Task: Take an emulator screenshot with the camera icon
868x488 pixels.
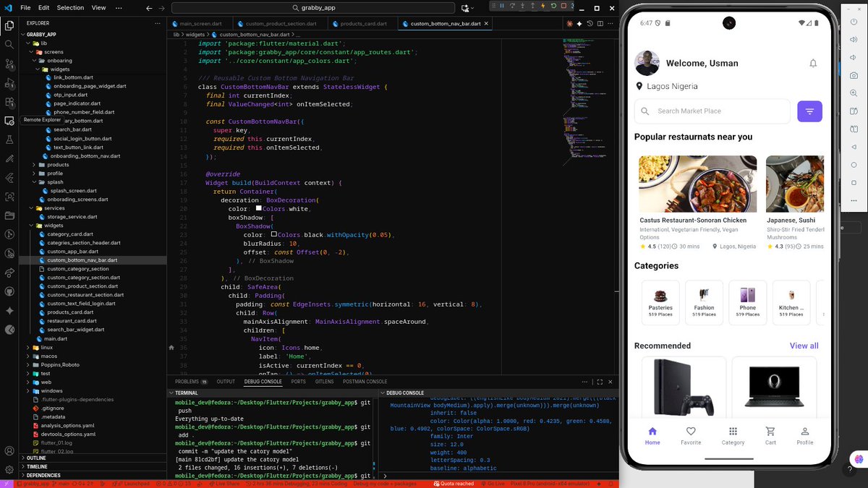Action: (x=854, y=74)
